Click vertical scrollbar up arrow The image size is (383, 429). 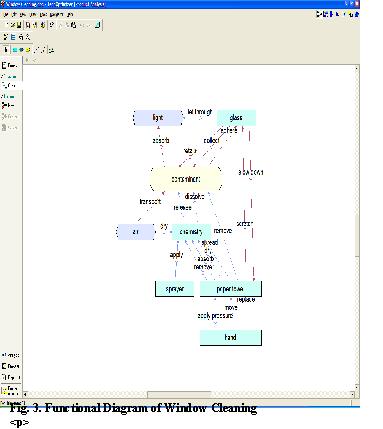pos(357,69)
